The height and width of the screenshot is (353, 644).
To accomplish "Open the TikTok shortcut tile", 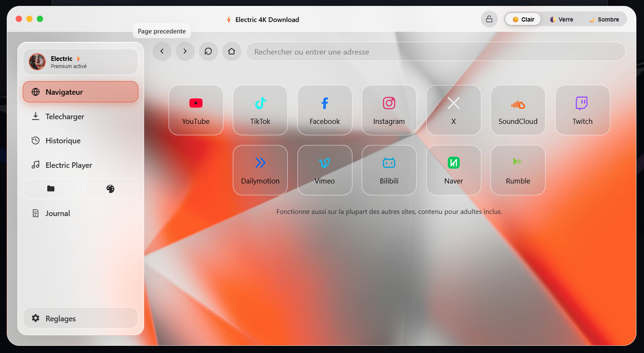I will [x=260, y=110].
